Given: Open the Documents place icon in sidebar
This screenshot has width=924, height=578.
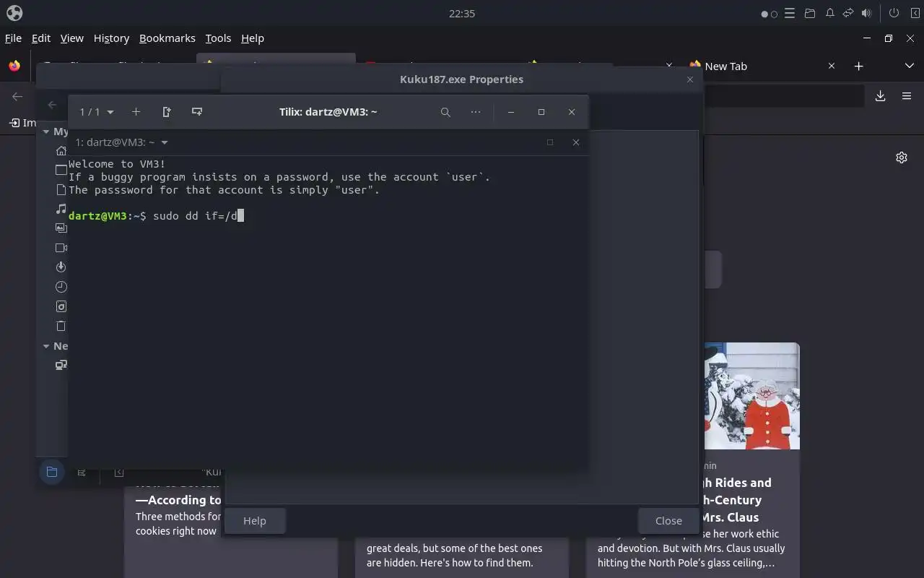Looking at the screenshot, I should click(61, 189).
